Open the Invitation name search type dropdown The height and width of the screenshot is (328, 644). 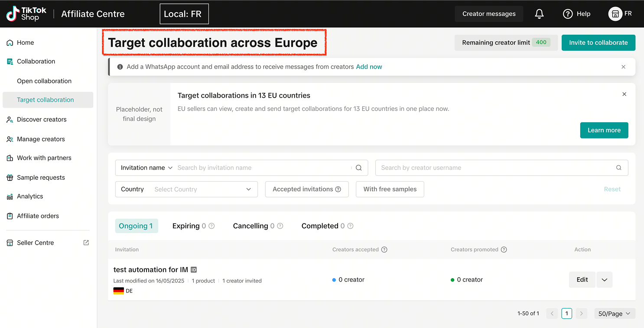tap(146, 168)
